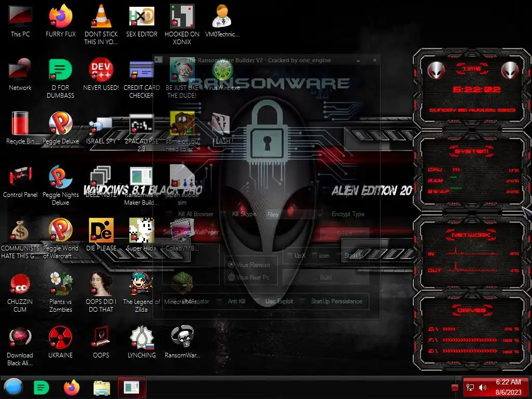The width and height of the screenshot is (532, 399).
Task: Toggle the Icon checkbox in the builder
Action: (313, 256)
